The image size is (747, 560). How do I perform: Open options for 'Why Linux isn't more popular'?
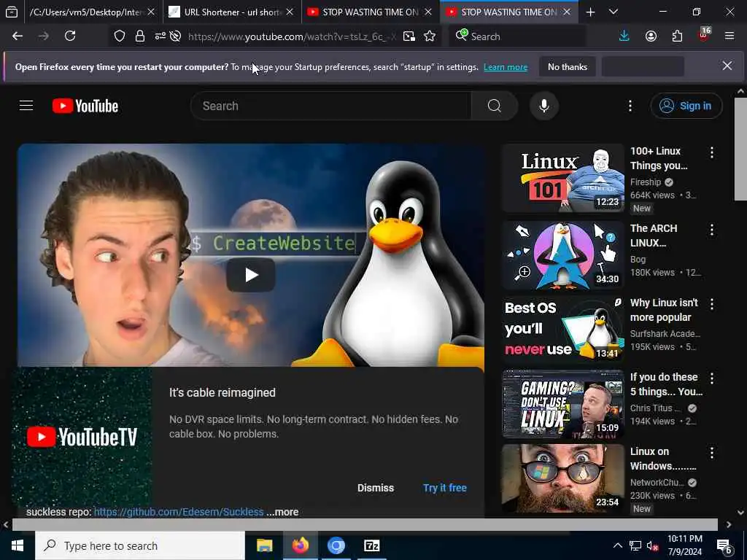click(x=712, y=304)
